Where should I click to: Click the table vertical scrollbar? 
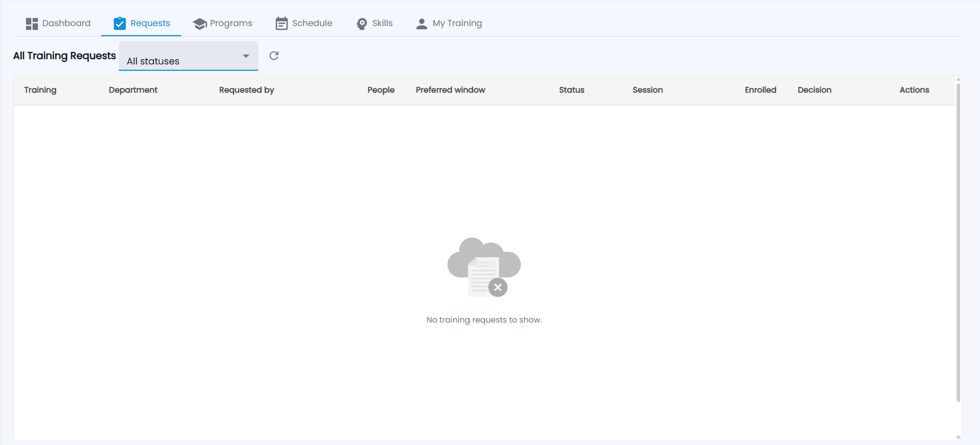(x=958, y=242)
